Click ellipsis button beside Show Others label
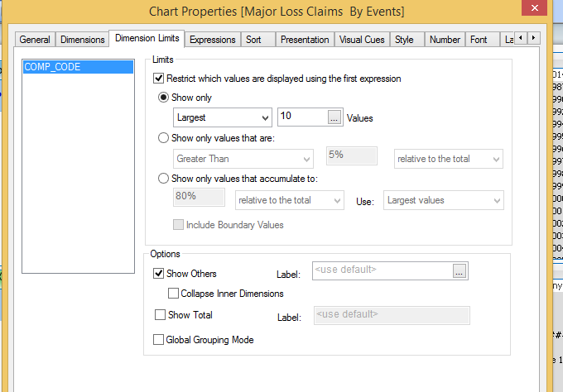 point(460,270)
